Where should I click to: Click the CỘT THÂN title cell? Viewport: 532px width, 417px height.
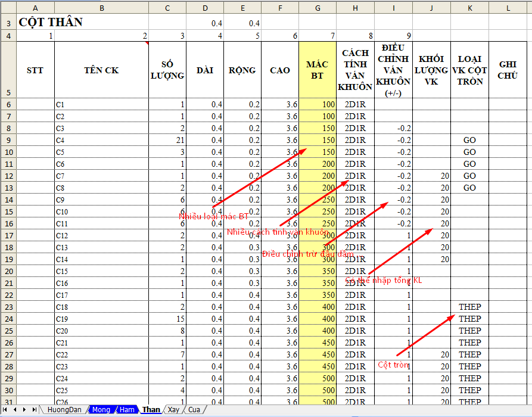tap(51, 23)
